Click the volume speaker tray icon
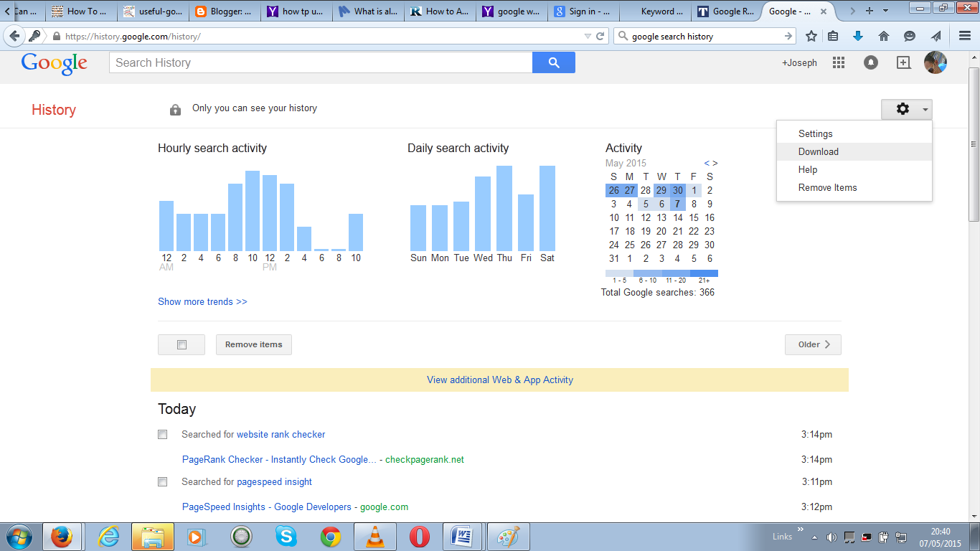Image resolution: width=980 pixels, height=551 pixels. tap(831, 537)
